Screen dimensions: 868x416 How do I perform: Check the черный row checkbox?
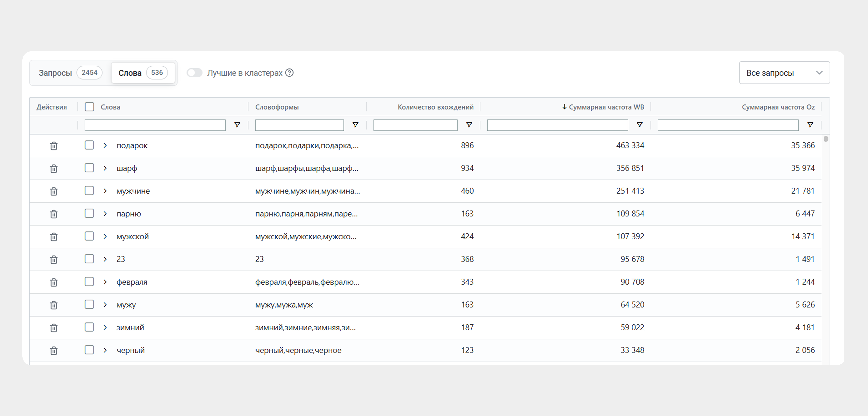pyautogui.click(x=89, y=350)
